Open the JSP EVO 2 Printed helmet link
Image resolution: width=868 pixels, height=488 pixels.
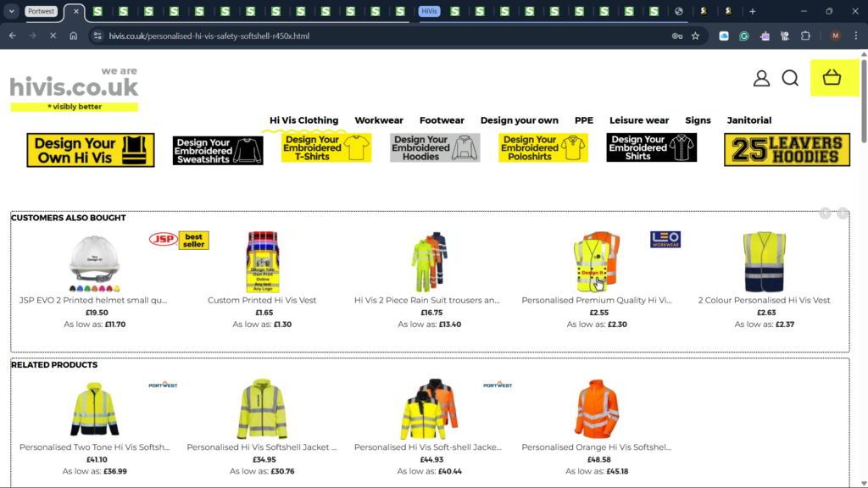click(93, 301)
